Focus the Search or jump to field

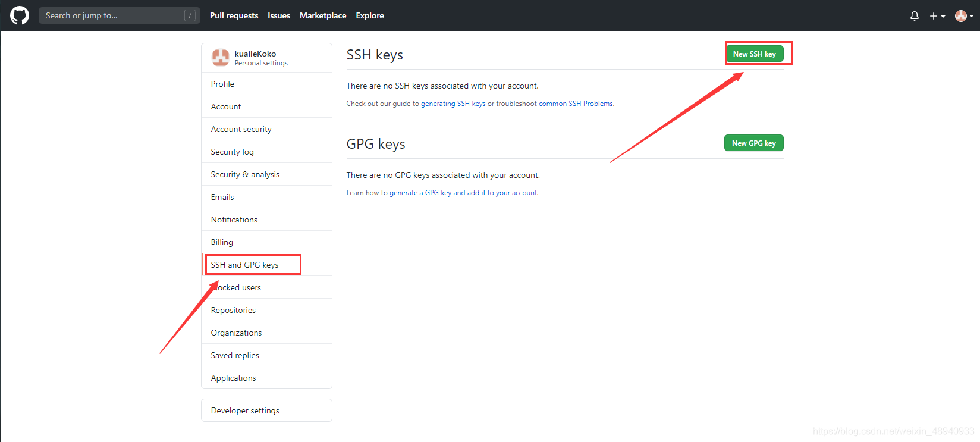coord(119,15)
